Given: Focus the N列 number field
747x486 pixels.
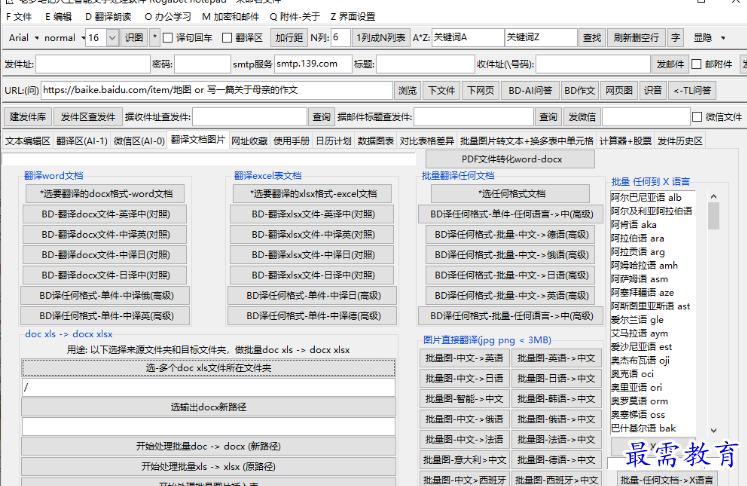Looking at the screenshot, I should click(341, 38).
